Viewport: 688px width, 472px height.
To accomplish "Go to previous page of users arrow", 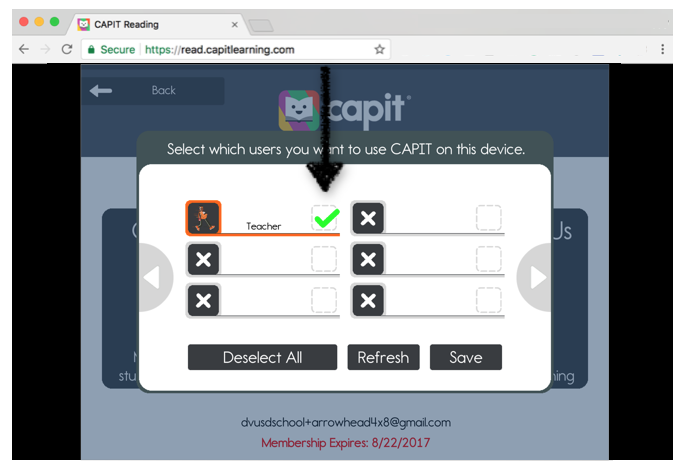I will [x=154, y=277].
